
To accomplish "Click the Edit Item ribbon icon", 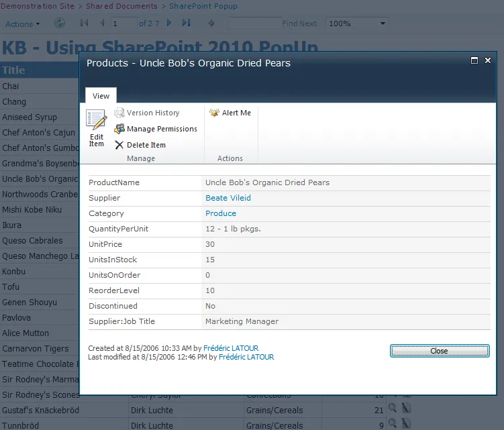I will [97, 122].
